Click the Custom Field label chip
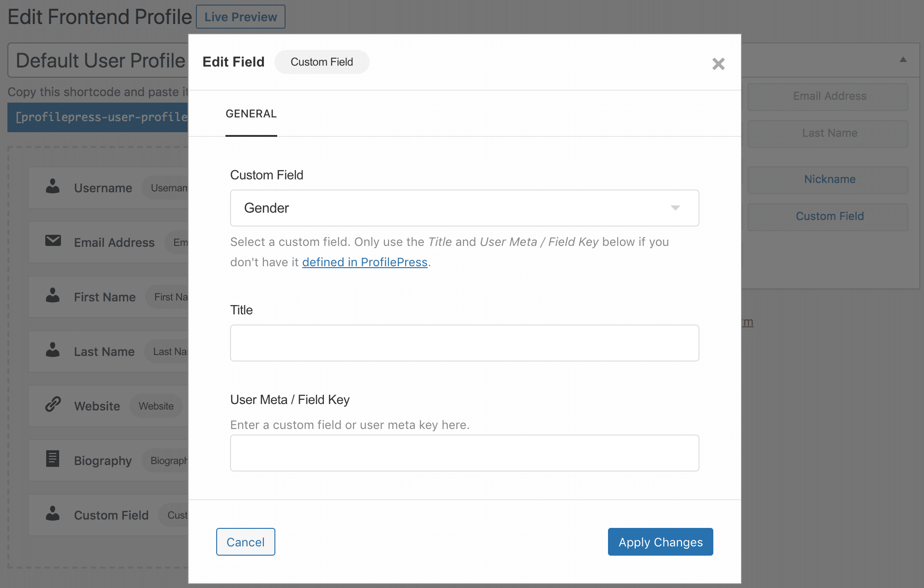The image size is (924, 588). coord(322,61)
